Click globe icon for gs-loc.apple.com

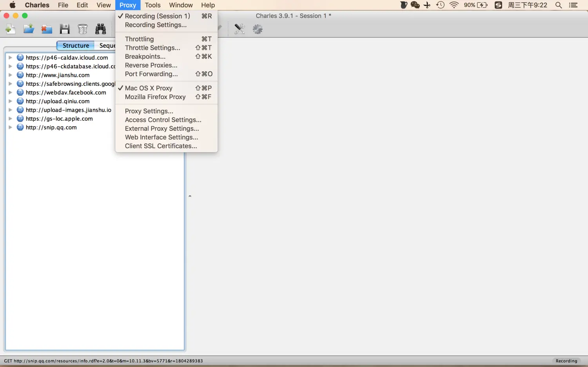(20, 119)
